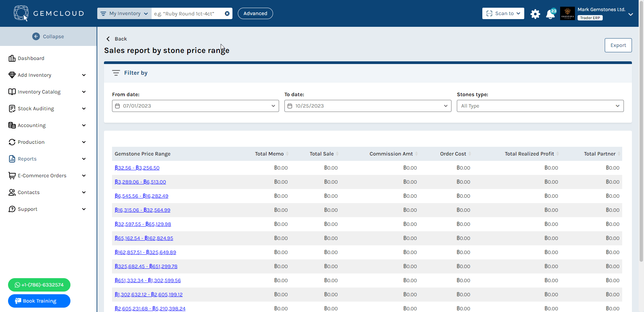The width and height of the screenshot is (644, 312).
Task: Sort by Total Realized Profit column arrows
Action: (557, 154)
